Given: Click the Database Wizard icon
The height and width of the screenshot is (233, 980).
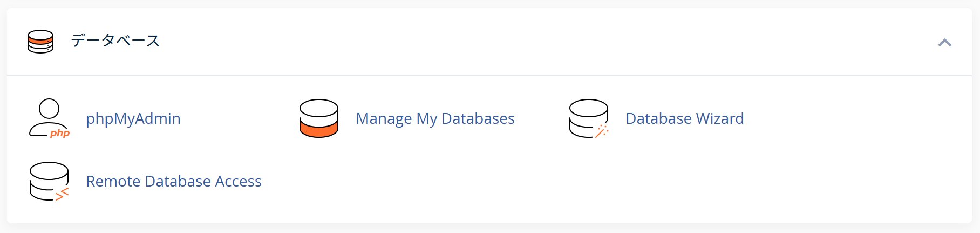Looking at the screenshot, I should coord(589,118).
